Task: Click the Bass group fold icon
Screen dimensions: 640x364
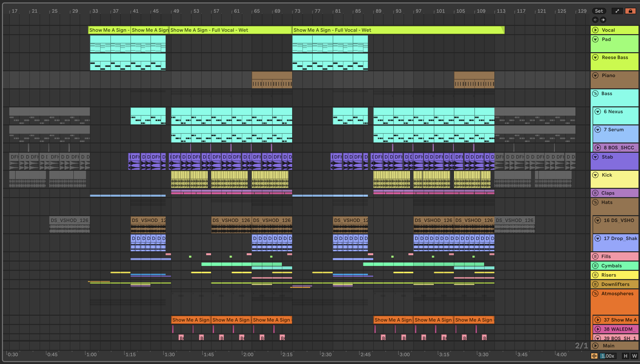Action: [595, 93]
